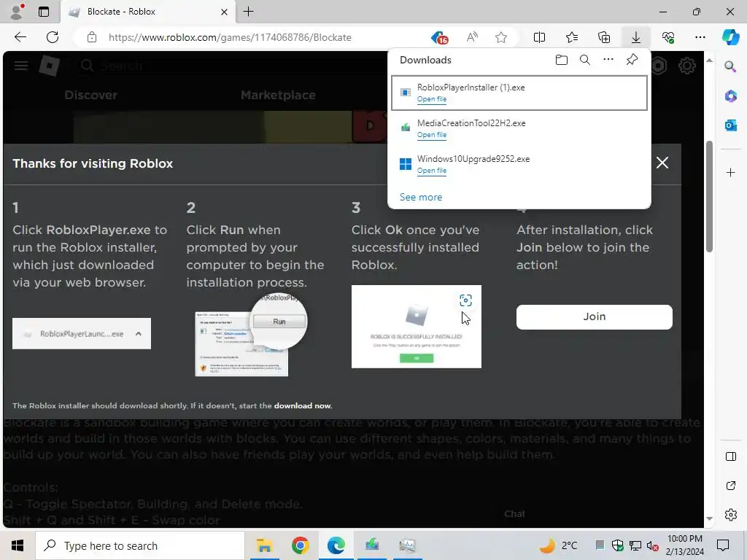Open taskbar volume muted icon
The image size is (747, 560).
652,545
